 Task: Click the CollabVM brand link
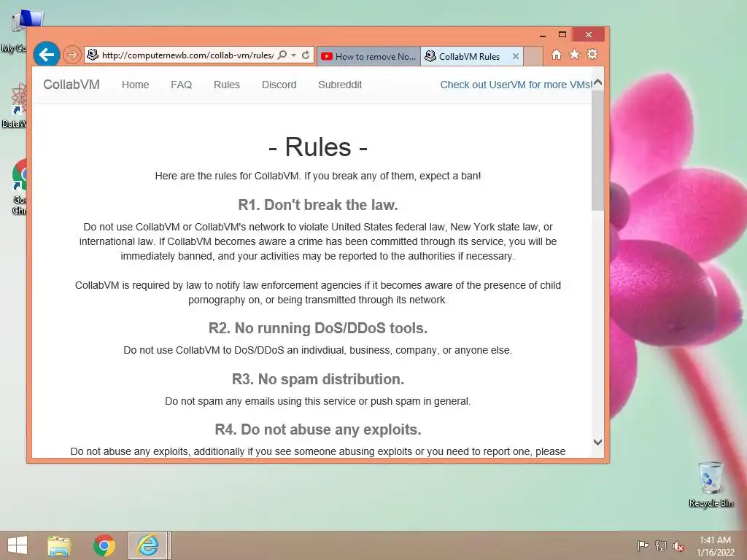[71, 85]
